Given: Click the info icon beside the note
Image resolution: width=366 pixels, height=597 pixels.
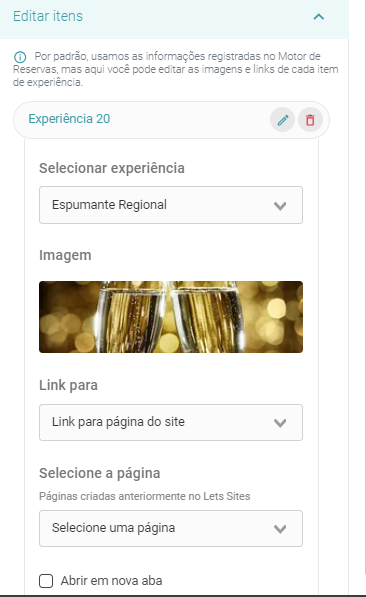Looking at the screenshot, I should (x=20, y=57).
